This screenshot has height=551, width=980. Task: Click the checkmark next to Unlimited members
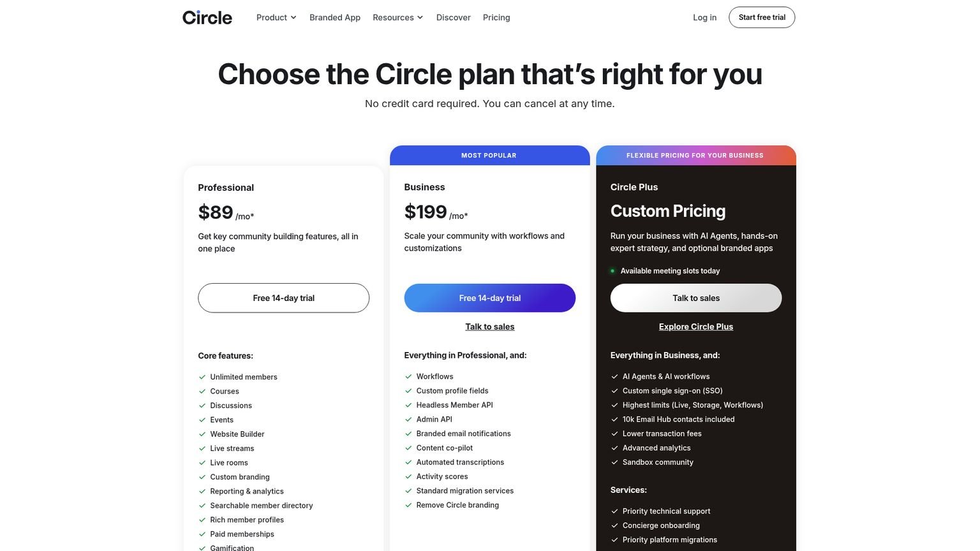202,376
